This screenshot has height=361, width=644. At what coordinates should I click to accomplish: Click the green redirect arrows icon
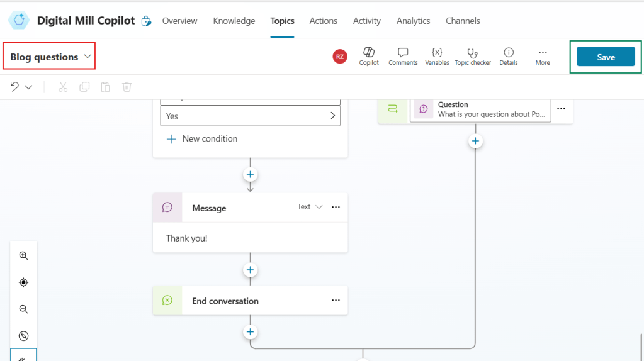[393, 108]
